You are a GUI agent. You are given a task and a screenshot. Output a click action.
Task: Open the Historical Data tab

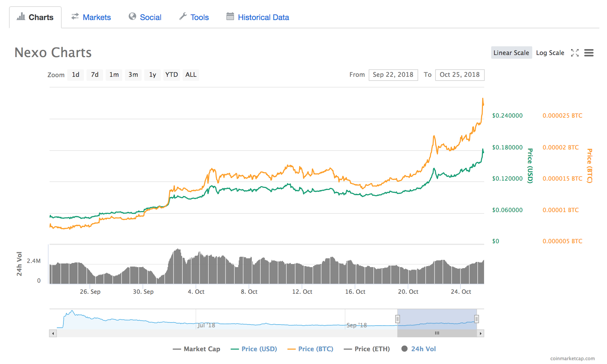click(x=257, y=17)
